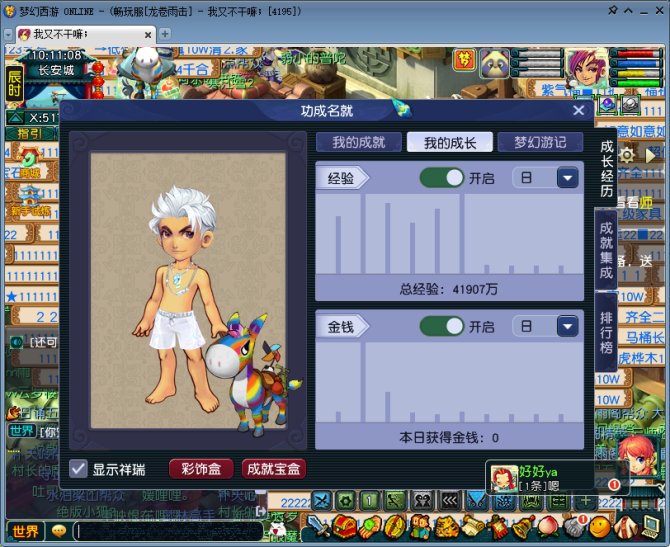This screenshot has width=670, height=547.
Task: Click the red banner guild icon
Action: click(497, 526)
